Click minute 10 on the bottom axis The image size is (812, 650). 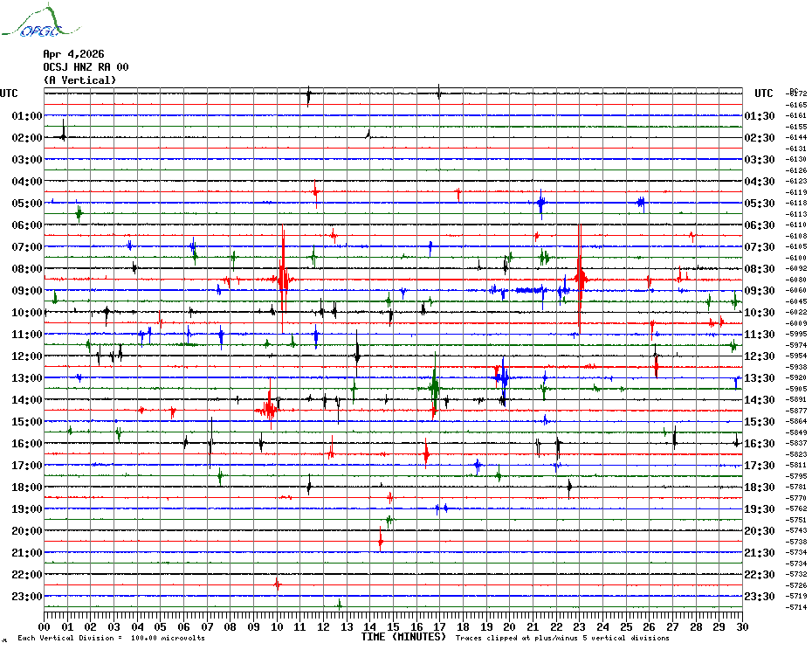tap(277, 626)
